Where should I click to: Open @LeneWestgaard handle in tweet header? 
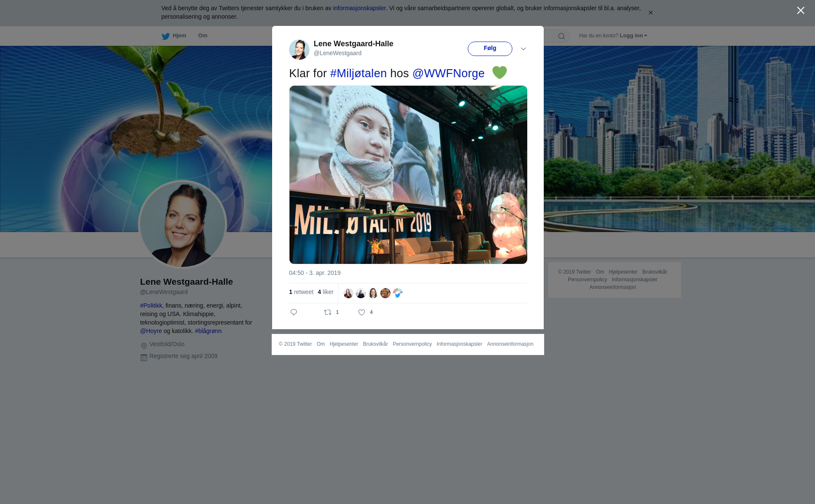[x=337, y=53]
